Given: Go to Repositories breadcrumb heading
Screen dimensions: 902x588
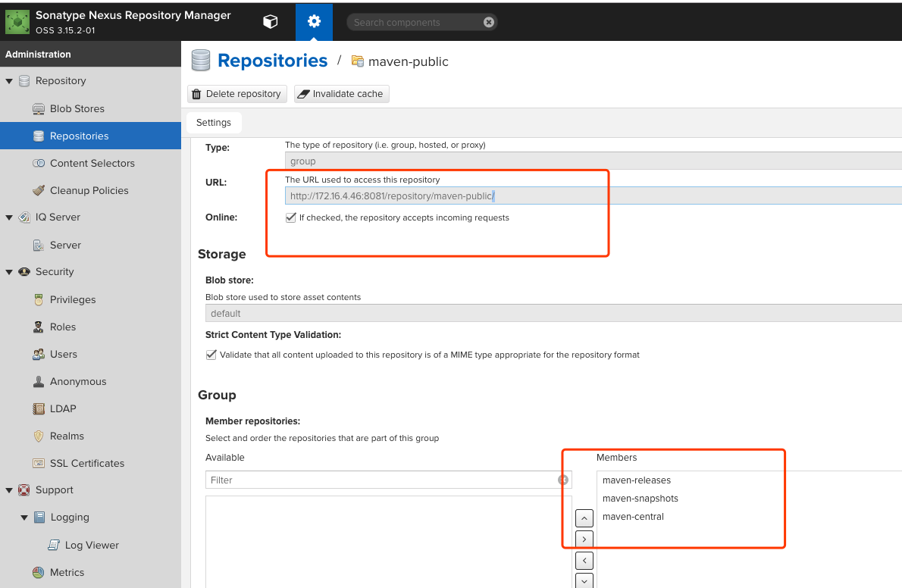Looking at the screenshot, I should tap(273, 61).
